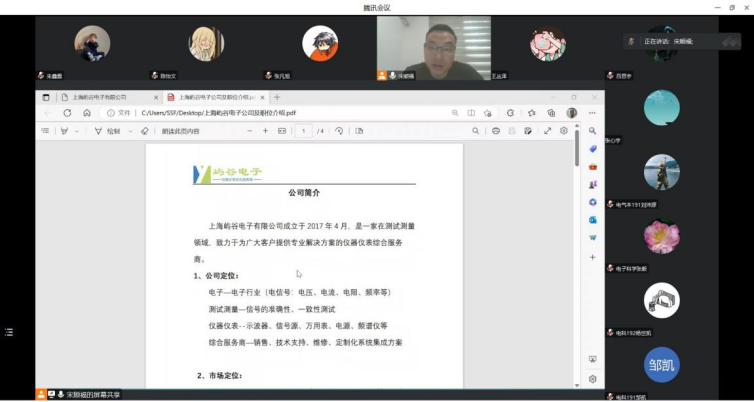Image resolution: width=754 pixels, height=402 pixels.
Task: Click the PDF page number field
Action: 303,131
